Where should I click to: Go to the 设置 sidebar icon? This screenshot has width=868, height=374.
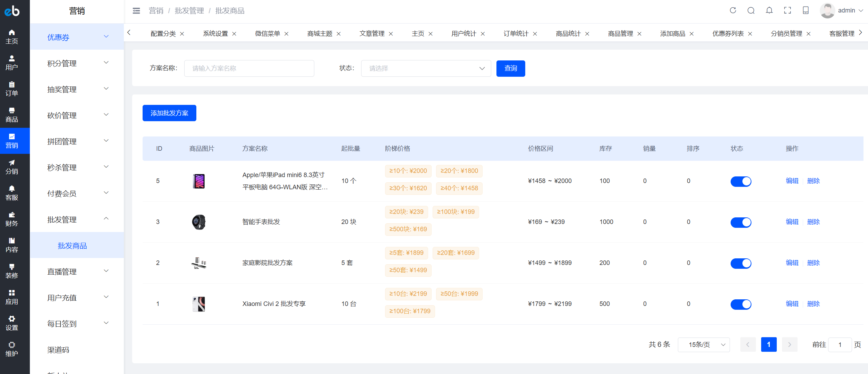coord(12,323)
